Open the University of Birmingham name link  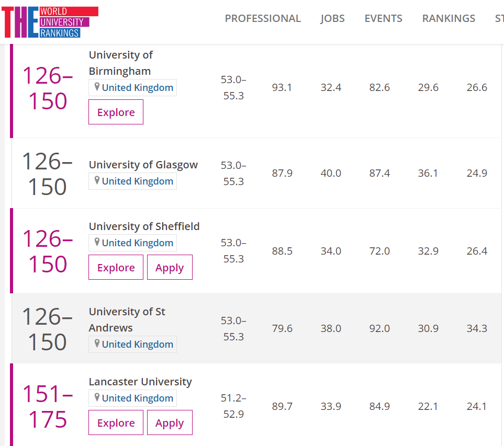pos(120,63)
